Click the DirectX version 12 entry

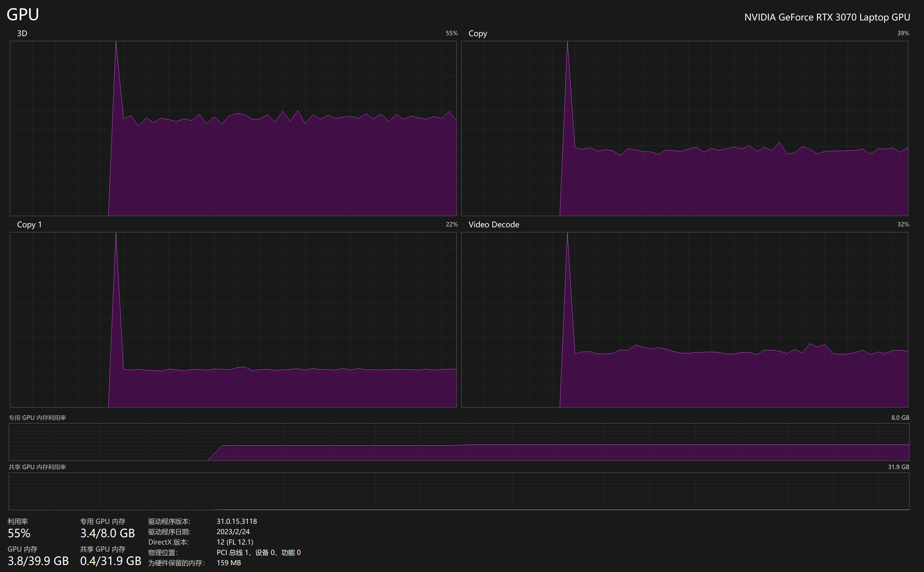[x=235, y=542]
